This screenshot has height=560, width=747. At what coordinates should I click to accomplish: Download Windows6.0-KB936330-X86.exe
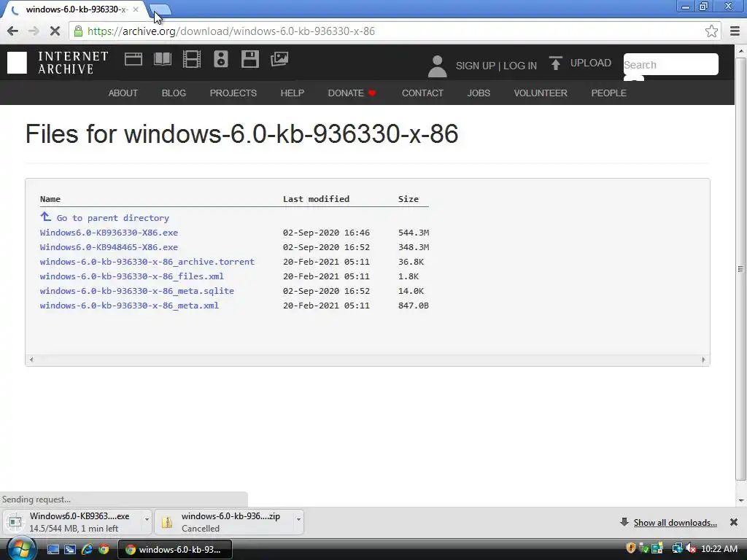pyautogui.click(x=109, y=233)
